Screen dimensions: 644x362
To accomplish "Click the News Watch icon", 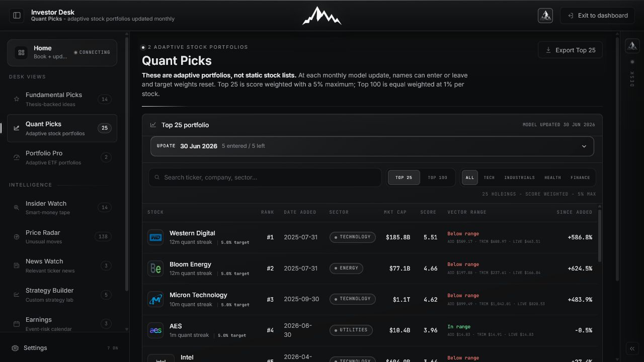I will 17,265.
